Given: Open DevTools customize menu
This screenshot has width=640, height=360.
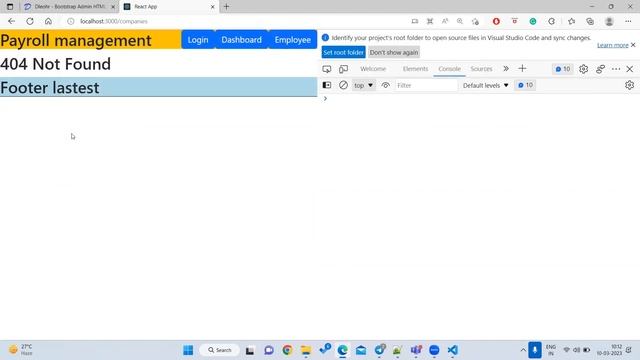Looking at the screenshot, I should [x=616, y=69].
